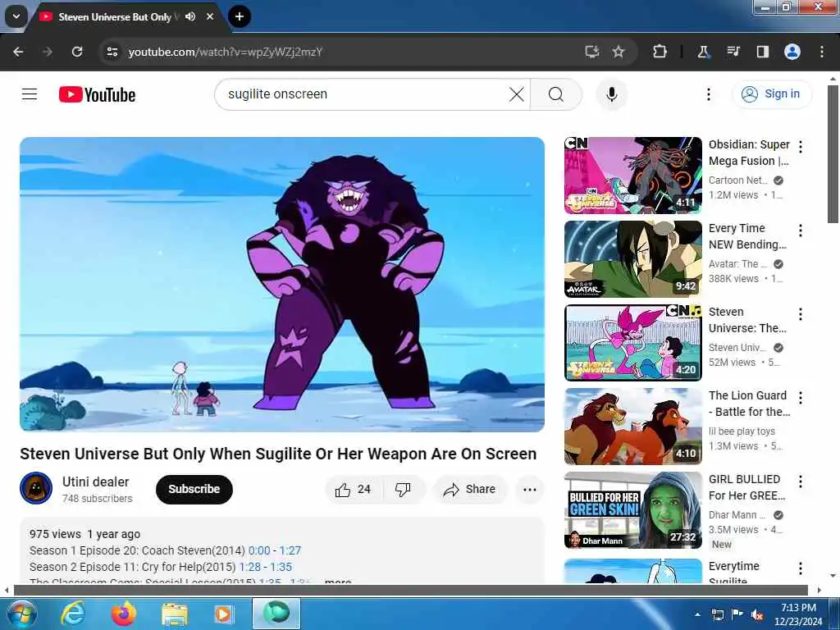
Task: Launch Internet Explorer from taskbar
Action: coord(73,614)
